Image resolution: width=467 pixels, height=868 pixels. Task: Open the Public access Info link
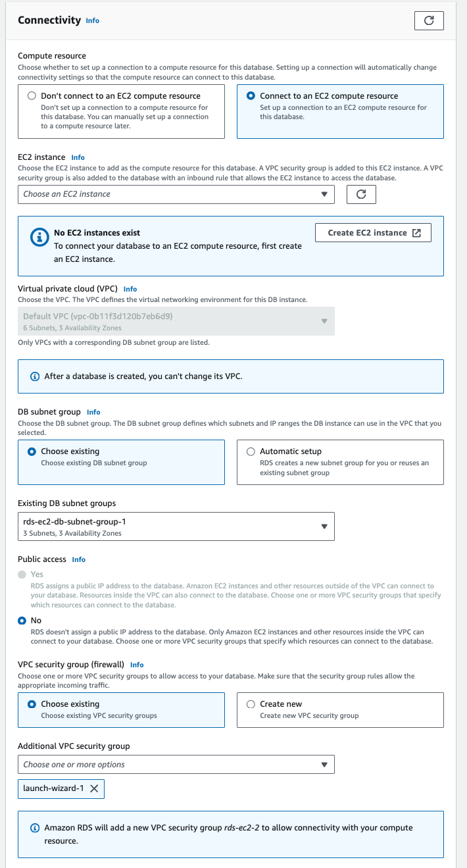78,559
